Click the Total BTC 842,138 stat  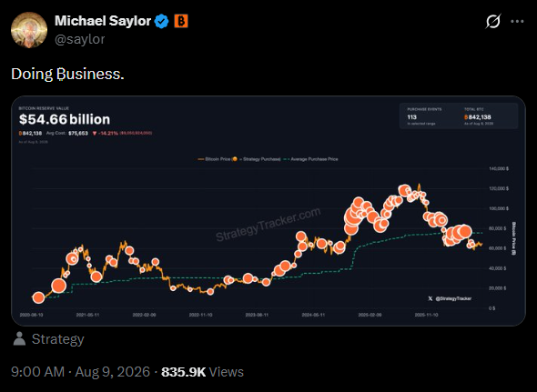[479, 116]
